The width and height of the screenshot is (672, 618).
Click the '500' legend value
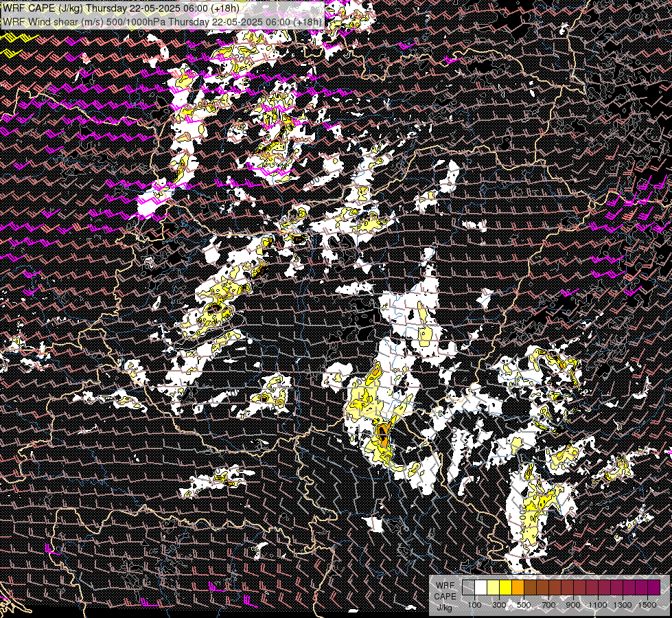tap(524, 605)
